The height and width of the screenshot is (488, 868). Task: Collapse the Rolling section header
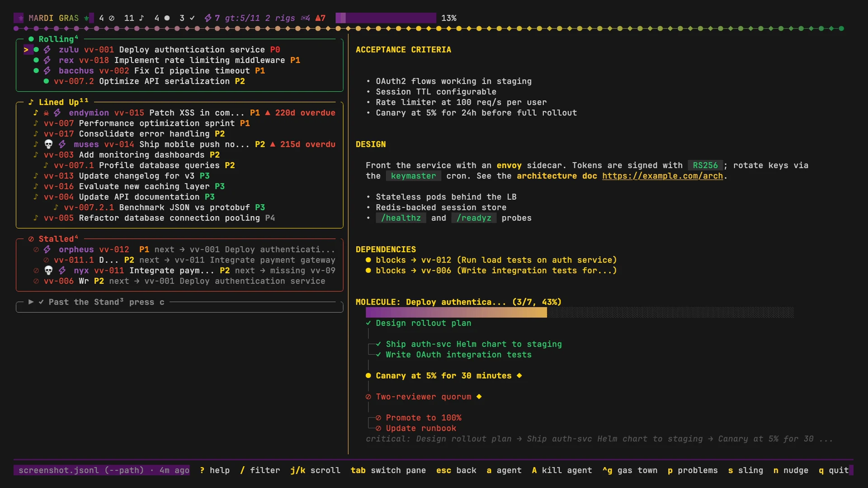(x=53, y=39)
